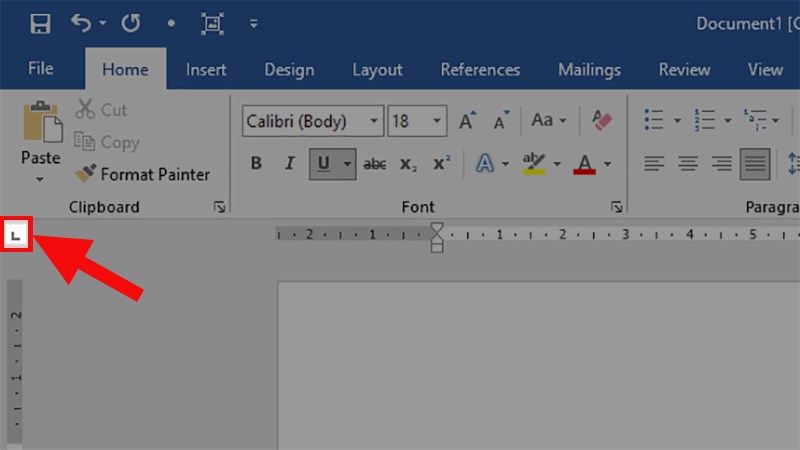800x450 pixels.
Task: Toggle superscript formatting
Action: click(441, 163)
